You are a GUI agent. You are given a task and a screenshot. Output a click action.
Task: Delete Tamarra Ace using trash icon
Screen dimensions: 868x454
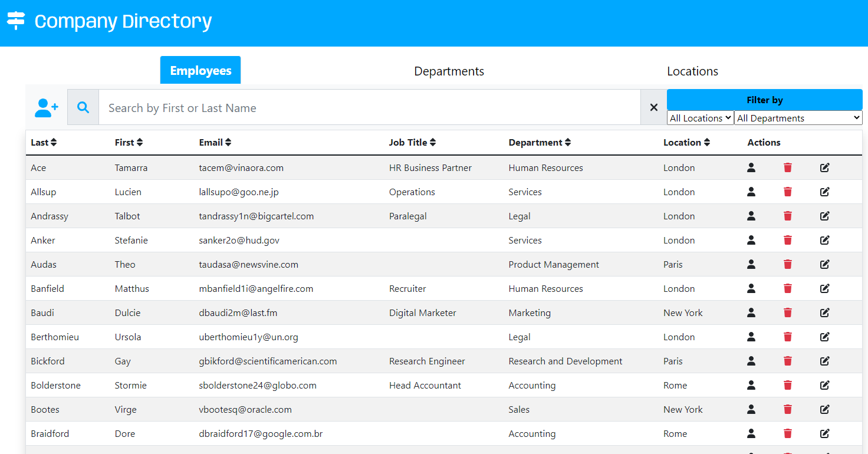[x=787, y=168]
